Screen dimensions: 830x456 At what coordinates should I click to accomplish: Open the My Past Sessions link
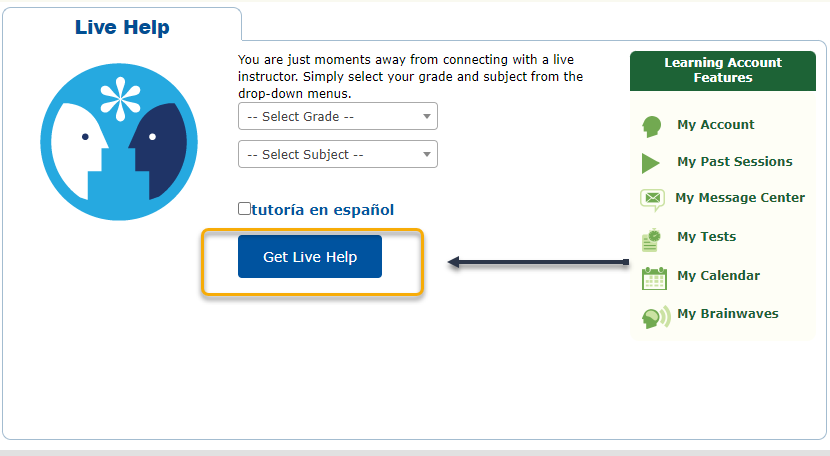pyautogui.click(x=735, y=162)
